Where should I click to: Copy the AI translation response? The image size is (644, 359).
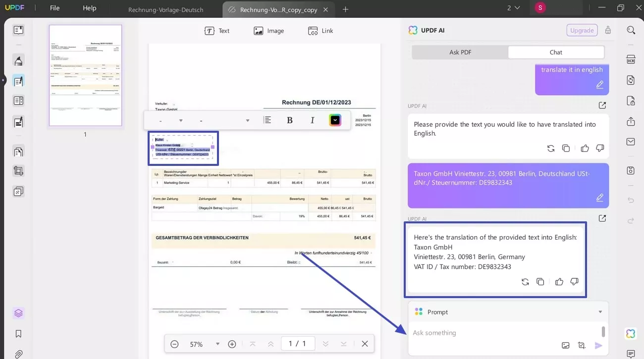click(539, 281)
